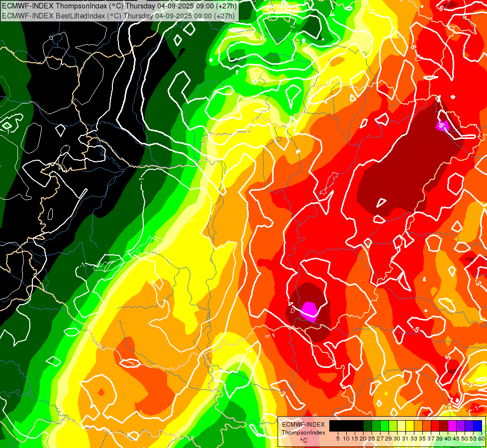Pick the bright red legend swatch for 37–39
Image resolution: width=487 pixels, height=448 pixels.
435,426
